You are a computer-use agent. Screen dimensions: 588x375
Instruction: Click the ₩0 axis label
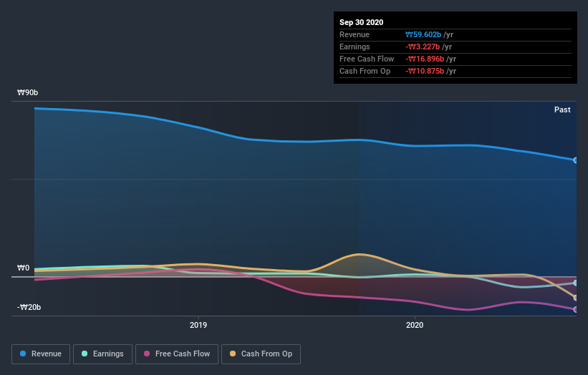23,268
